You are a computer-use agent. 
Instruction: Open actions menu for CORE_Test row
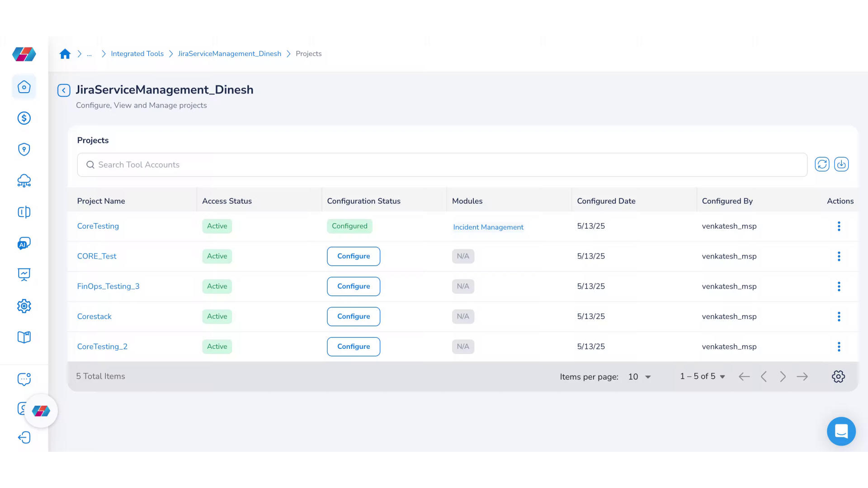[x=839, y=256]
